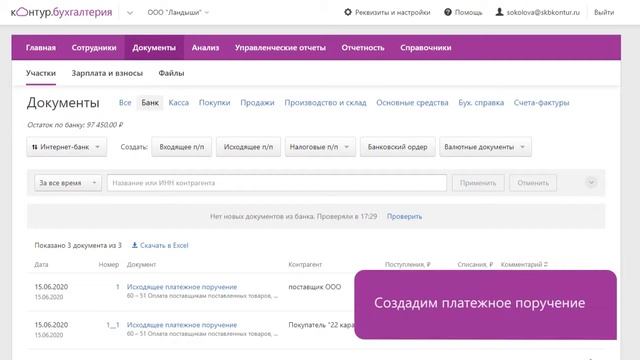Click the contractor name or ИНН search field

(x=277, y=183)
